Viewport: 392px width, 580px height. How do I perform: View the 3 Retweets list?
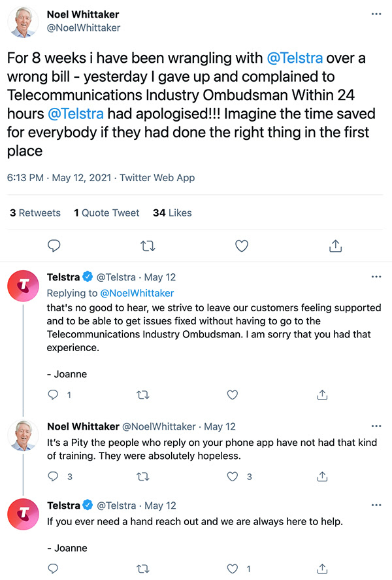pyautogui.click(x=35, y=213)
